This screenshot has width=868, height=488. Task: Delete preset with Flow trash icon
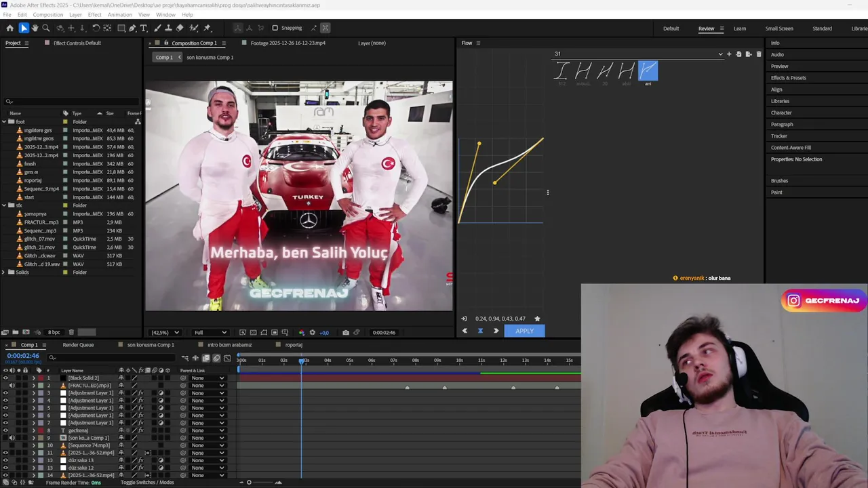tap(758, 54)
